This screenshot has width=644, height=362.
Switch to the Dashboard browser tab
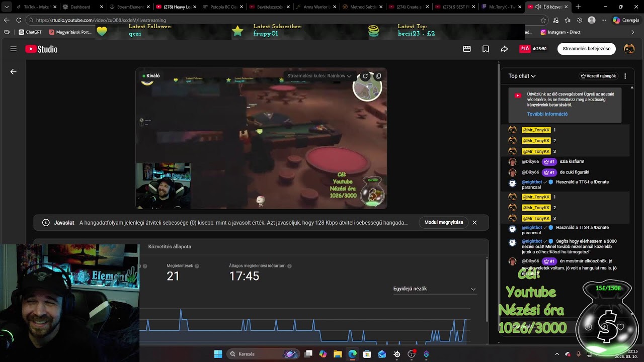coord(83,7)
